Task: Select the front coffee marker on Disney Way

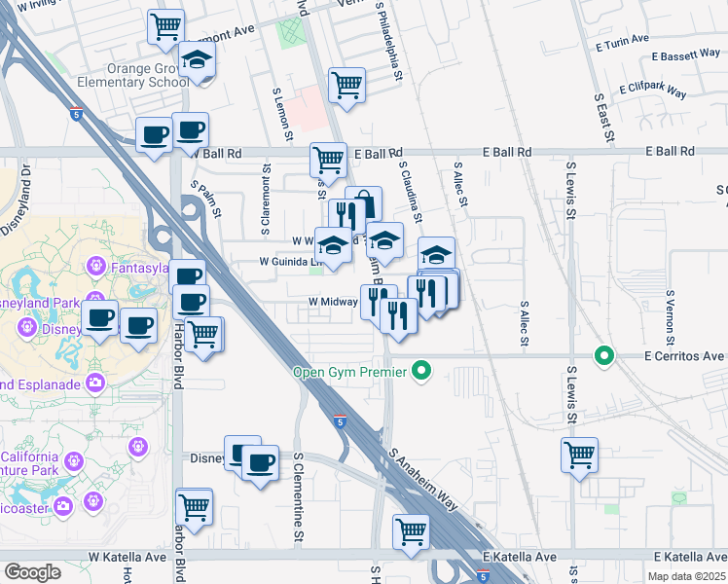Action: click(x=261, y=464)
